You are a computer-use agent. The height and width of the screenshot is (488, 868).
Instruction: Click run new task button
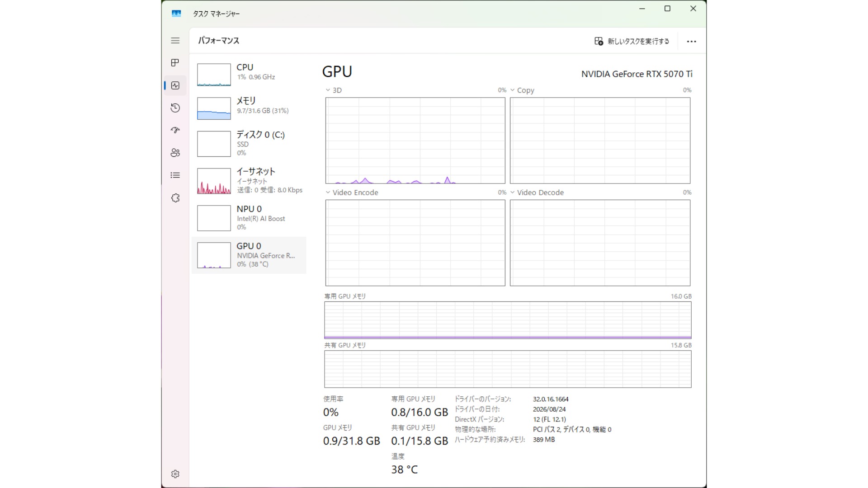(632, 41)
